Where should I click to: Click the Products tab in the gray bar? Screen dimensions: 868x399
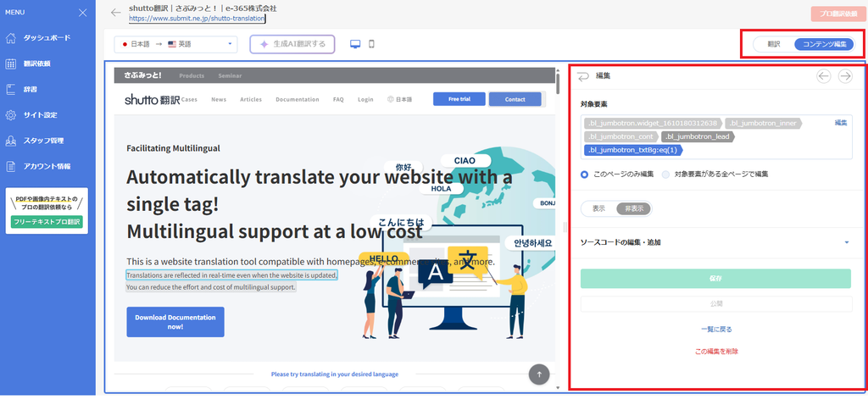[x=192, y=75]
